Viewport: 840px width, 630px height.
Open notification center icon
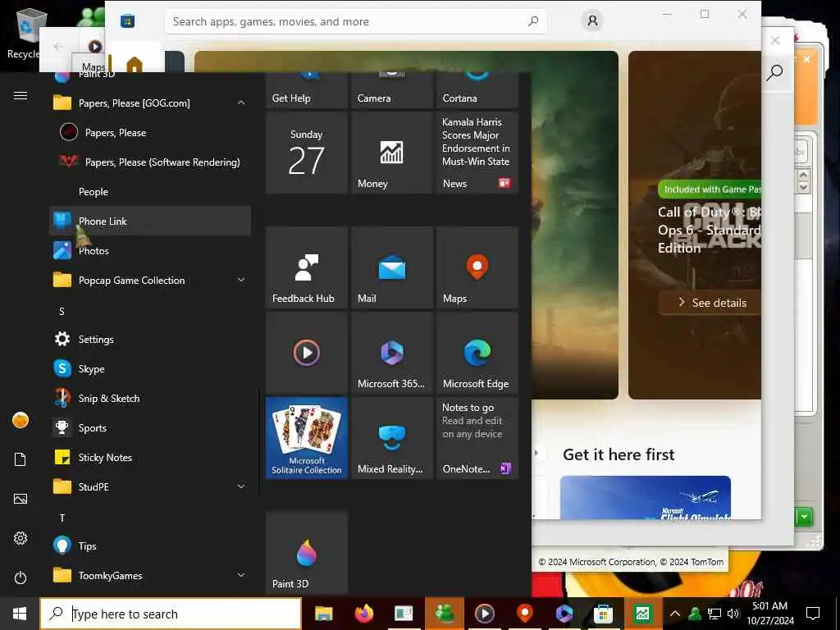(x=813, y=614)
